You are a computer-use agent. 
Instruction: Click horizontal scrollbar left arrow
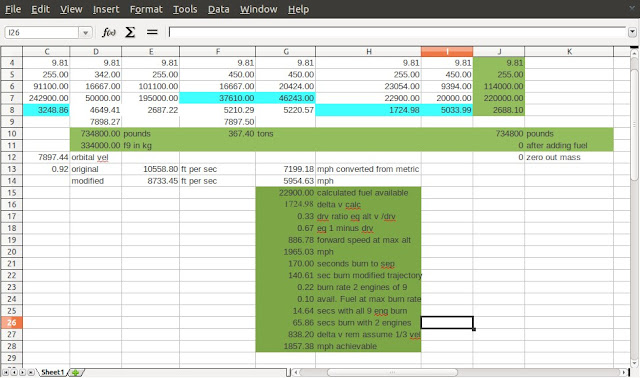click(x=297, y=372)
